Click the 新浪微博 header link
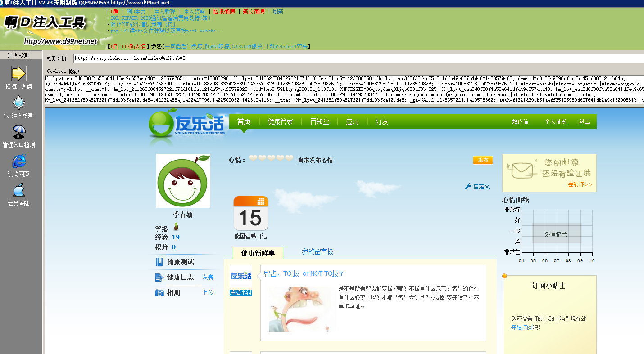 [x=254, y=12]
